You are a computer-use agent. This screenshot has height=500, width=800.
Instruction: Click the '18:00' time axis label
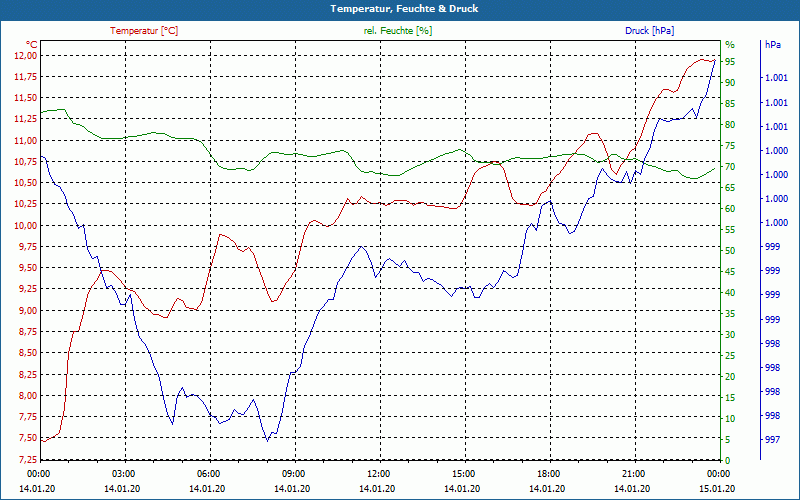(x=548, y=474)
